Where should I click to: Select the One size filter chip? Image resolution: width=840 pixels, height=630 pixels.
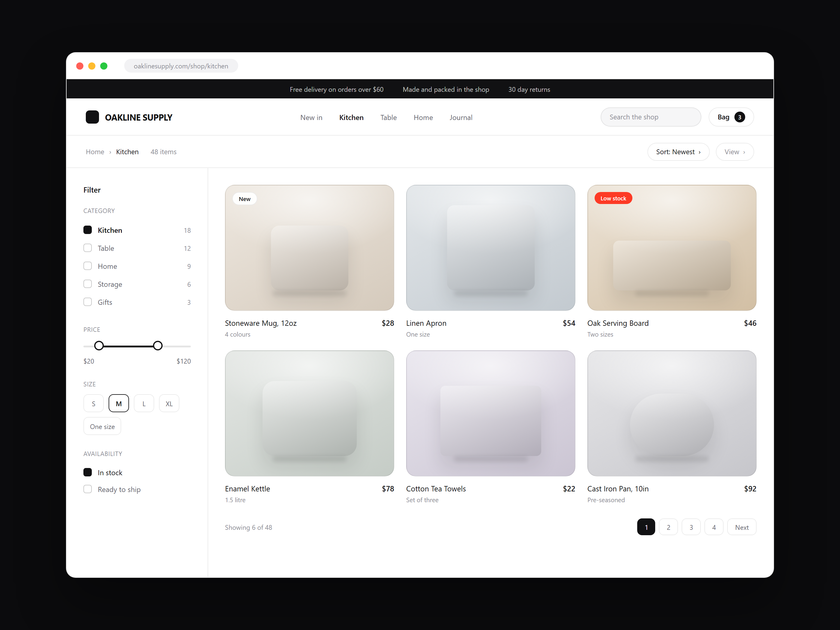coord(102,427)
